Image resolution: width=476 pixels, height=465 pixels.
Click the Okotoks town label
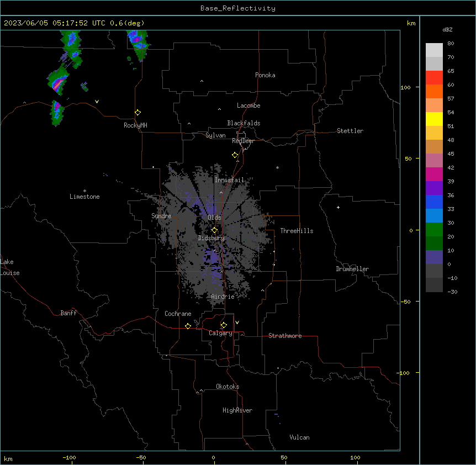pyautogui.click(x=228, y=387)
